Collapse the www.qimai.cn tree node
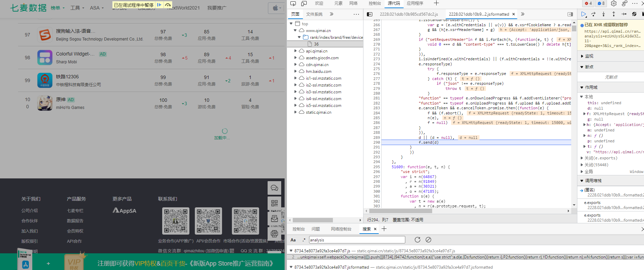 pyautogui.click(x=295, y=30)
